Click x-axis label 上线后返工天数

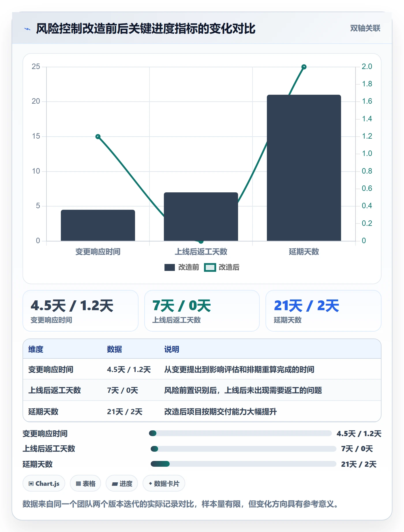201,252
